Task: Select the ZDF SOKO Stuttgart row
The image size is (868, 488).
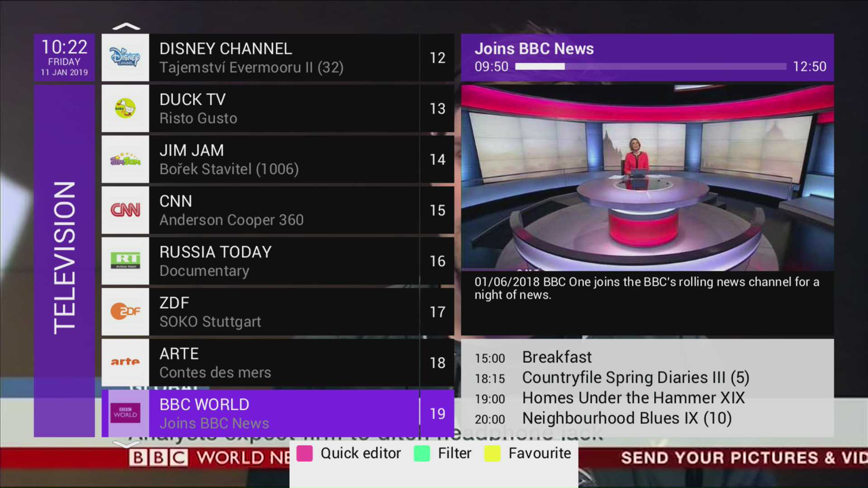Action: (284, 312)
